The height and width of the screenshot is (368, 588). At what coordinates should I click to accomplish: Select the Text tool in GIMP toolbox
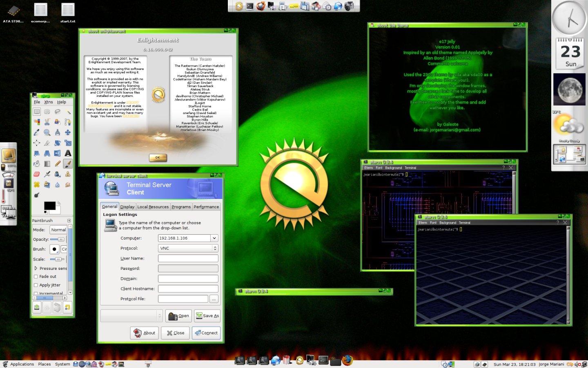click(x=68, y=153)
